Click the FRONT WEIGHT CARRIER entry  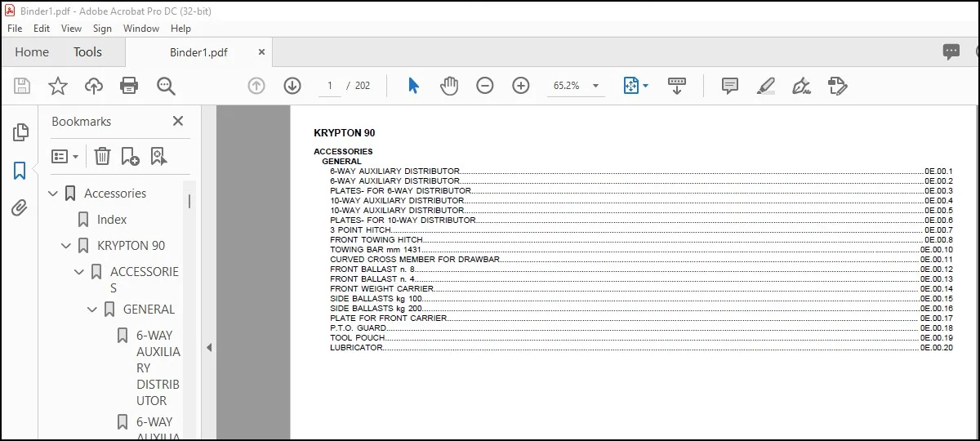pos(381,289)
